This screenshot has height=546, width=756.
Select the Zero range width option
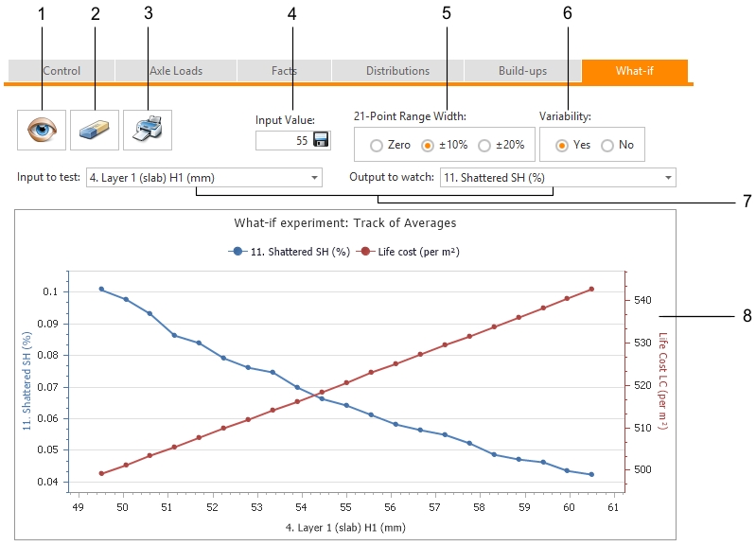(x=377, y=146)
